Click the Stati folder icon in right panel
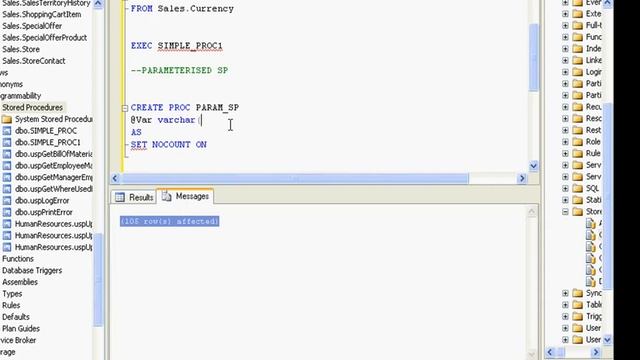Image resolution: width=640 pixels, height=360 pixels. tap(578, 200)
